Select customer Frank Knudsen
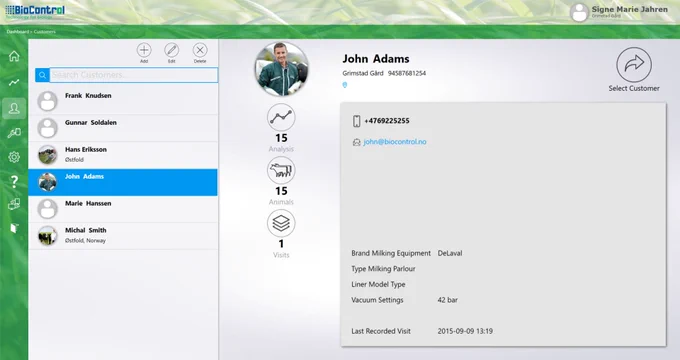Viewport: 680px width, 360px height. pyautogui.click(x=123, y=101)
